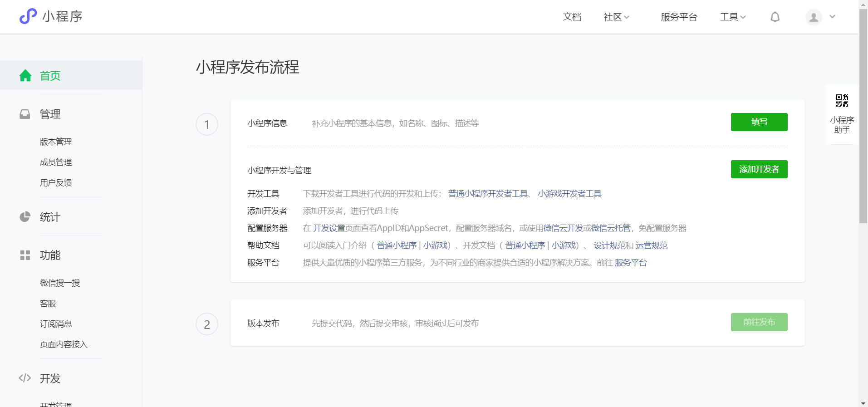The width and height of the screenshot is (868, 407).
Task: Open the 运营规范 link
Action: [652, 245]
